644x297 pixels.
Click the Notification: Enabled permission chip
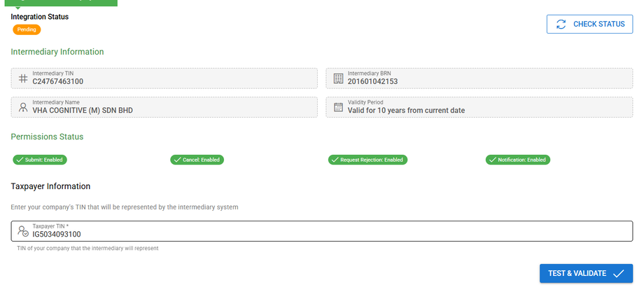coord(518,160)
